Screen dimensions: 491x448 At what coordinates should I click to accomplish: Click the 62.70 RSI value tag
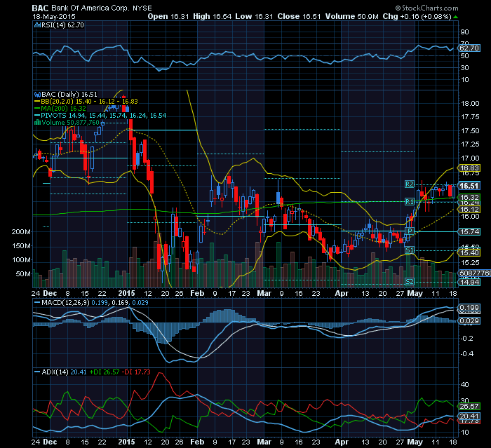(469, 48)
